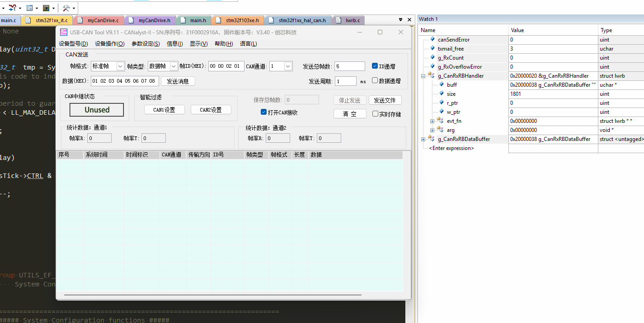The width and height of the screenshot is (644, 323).
Task: Click the 数据(HEX) input field
Action: click(x=125, y=81)
